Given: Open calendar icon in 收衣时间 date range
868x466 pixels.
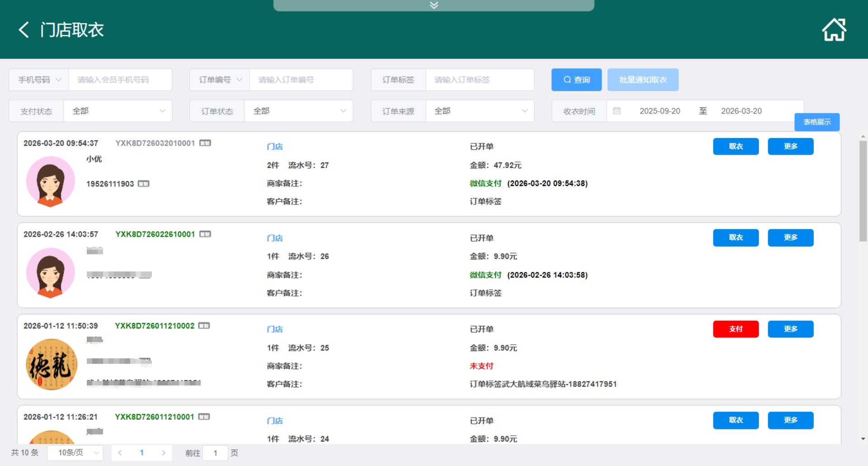Looking at the screenshot, I should 617,111.
